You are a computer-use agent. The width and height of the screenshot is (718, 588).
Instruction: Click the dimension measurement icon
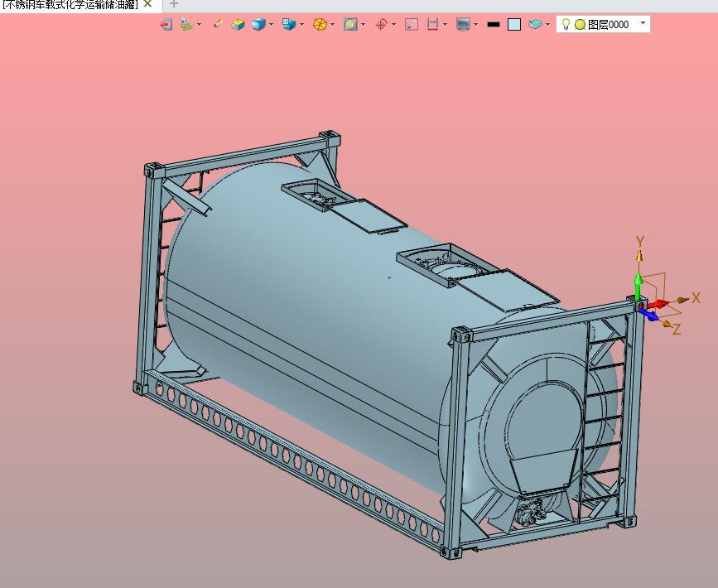(432, 25)
